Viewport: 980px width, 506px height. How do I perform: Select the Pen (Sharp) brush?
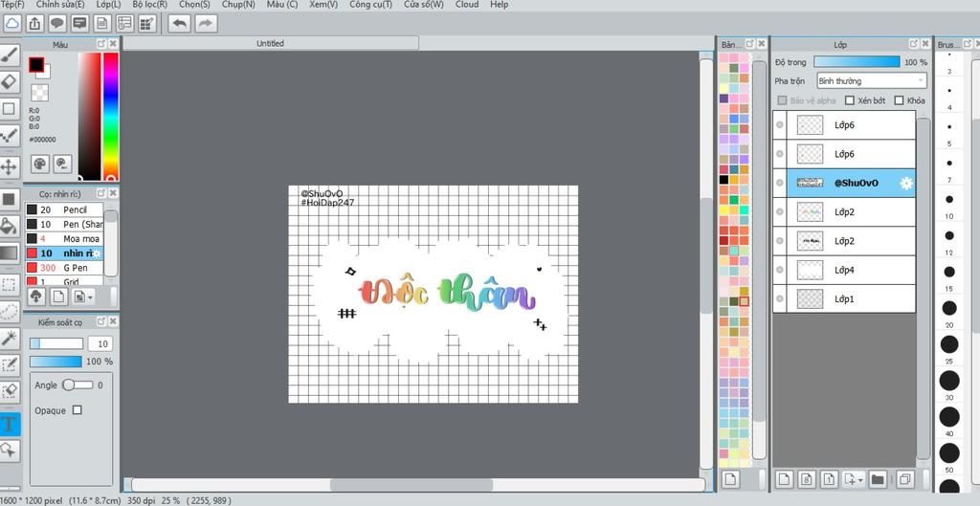tap(64, 224)
